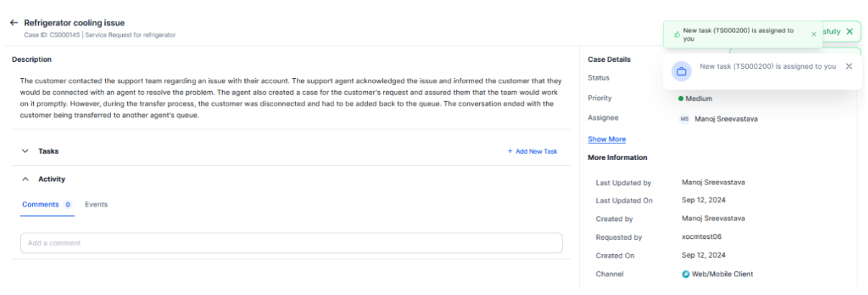The width and height of the screenshot is (868, 295).
Task: Click the comments count badge
Action: [68, 205]
